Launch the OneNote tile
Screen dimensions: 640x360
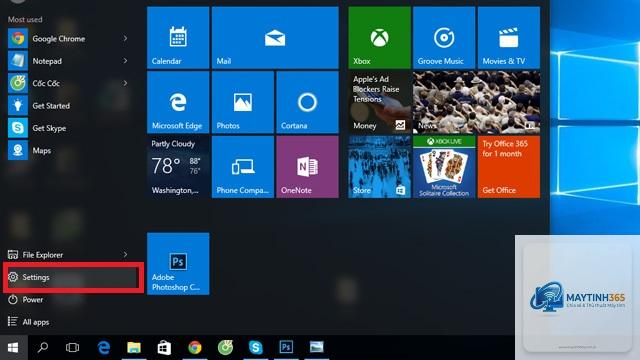coord(307,167)
